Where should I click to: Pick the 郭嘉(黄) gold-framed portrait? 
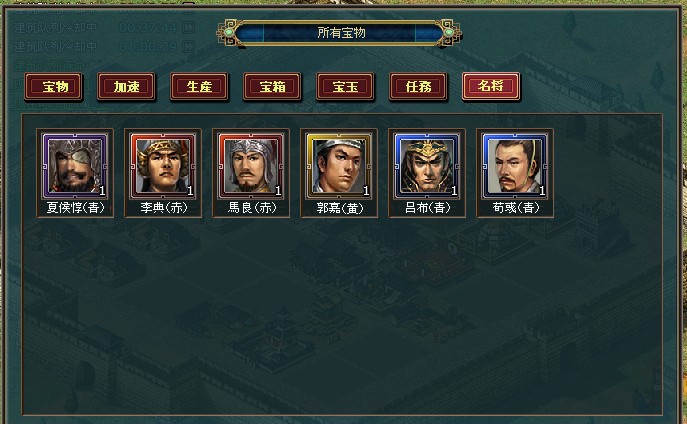[339, 166]
